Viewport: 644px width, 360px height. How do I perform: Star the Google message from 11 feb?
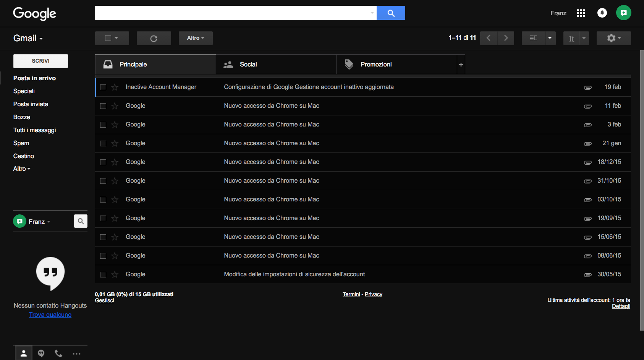[x=115, y=106]
